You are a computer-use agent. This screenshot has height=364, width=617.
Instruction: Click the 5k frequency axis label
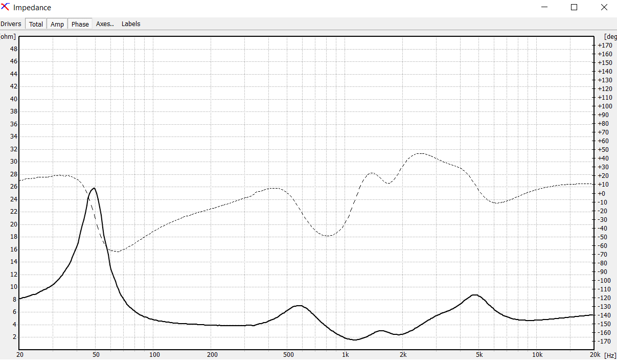point(479,355)
